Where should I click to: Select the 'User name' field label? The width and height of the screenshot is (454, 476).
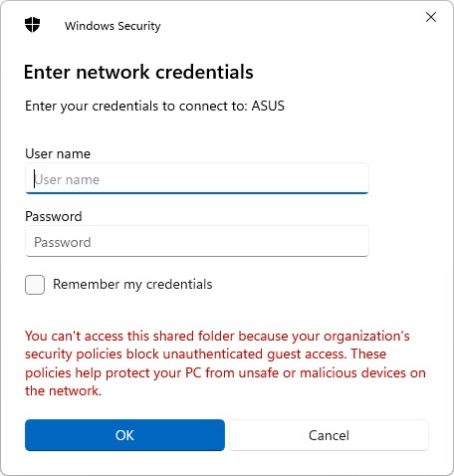pos(58,153)
